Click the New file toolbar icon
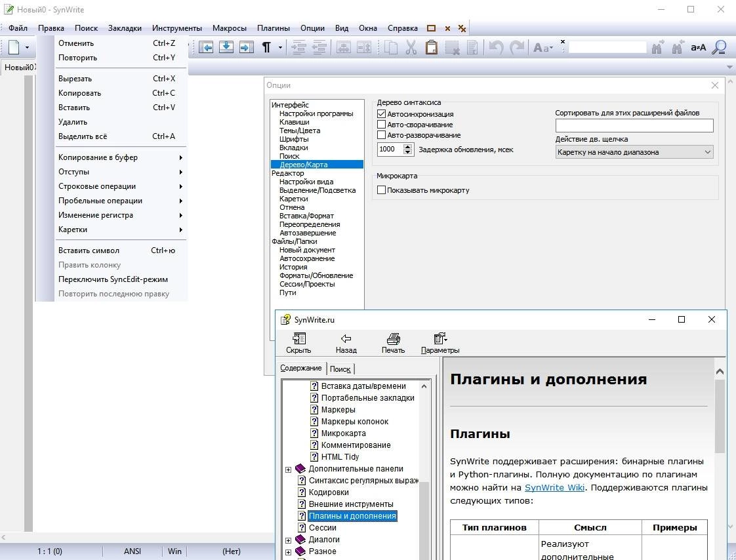This screenshot has height=560, width=736. [x=14, y=47]
